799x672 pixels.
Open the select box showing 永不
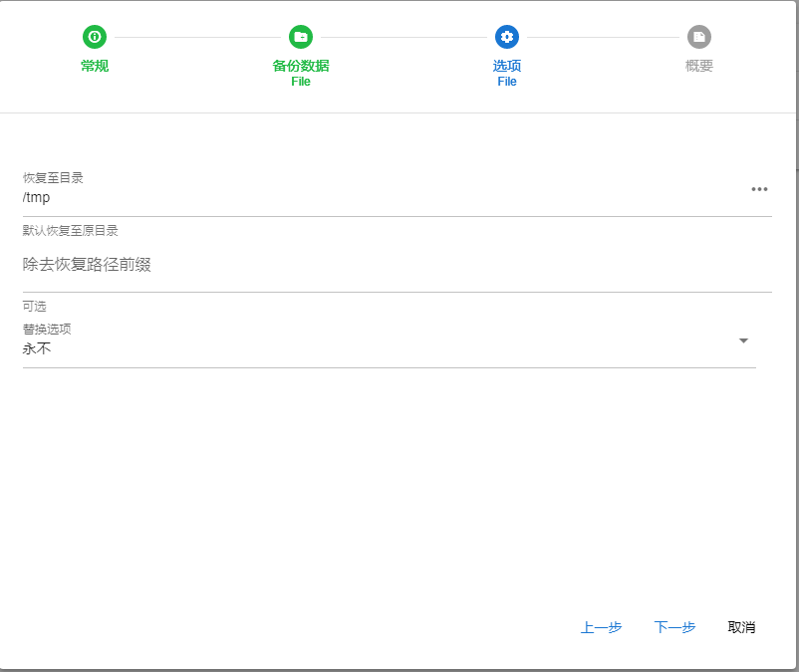379,349
